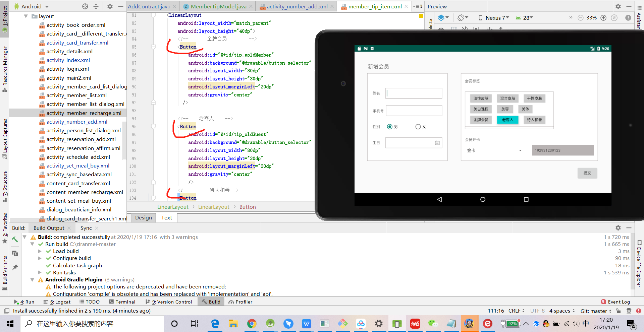The width and height of the screenshot is (644, 332).
Task: Open Task View on the taskbar
Action: [x=194, y=324]
